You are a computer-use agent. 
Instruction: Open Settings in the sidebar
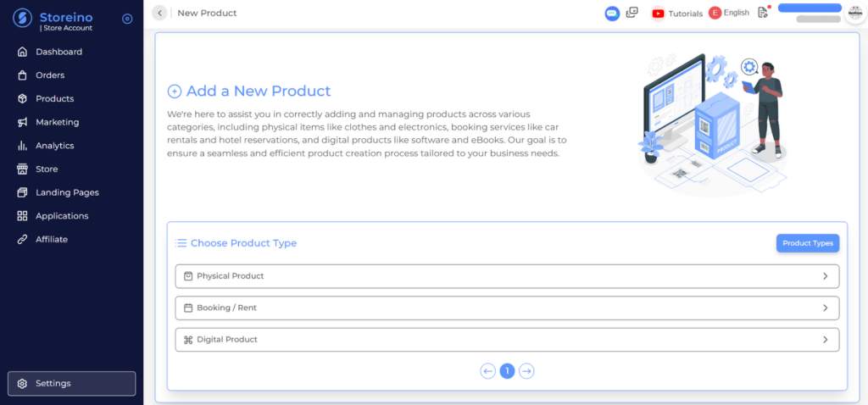pos(71,384)
